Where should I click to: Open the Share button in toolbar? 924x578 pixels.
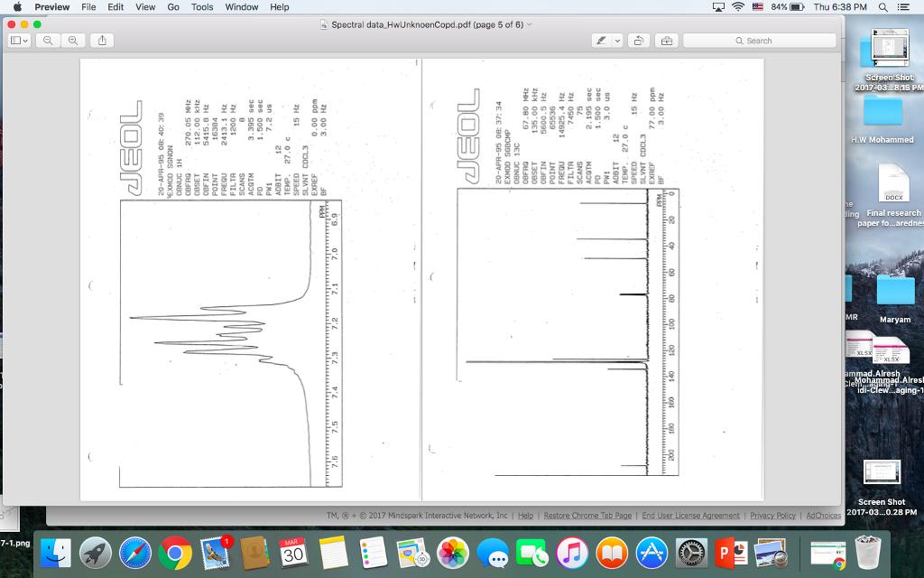(x=102, y=41)
